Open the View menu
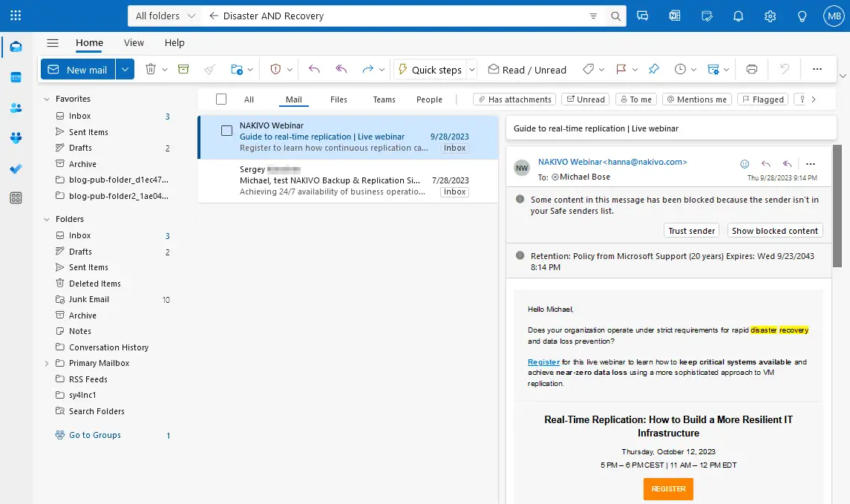850x504 pixels. 134,43
